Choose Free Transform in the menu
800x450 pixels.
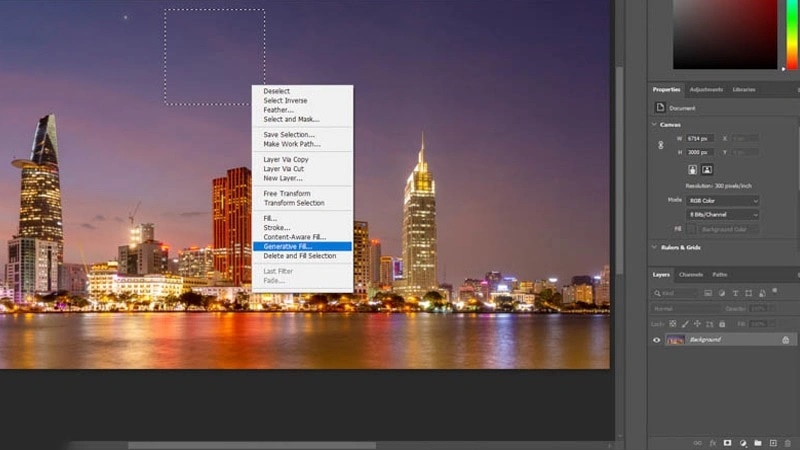click(287, 193)
